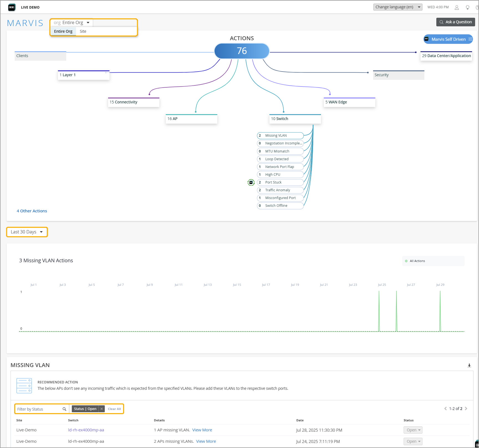This screenshot has height=448, width=479.
Task: Select the Missing VLAN switch action
Action: point(280,136)
